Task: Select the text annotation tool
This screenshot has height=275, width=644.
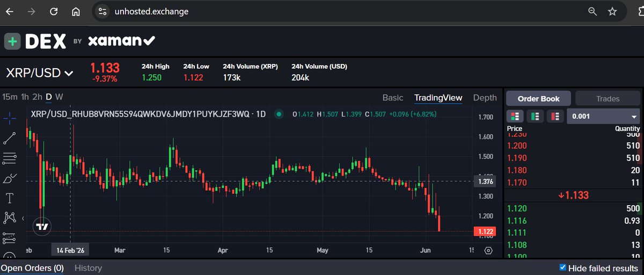Action: (x=9, y=198)
